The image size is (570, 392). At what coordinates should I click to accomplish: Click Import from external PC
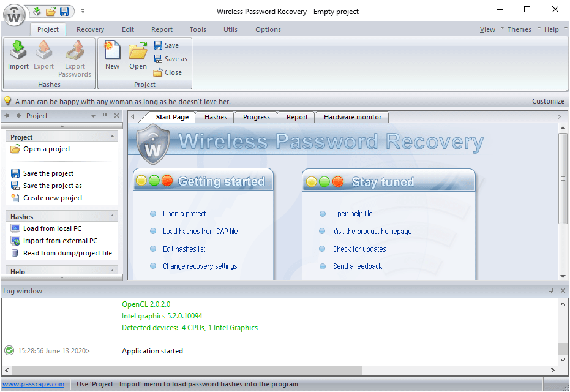(54, 241)
